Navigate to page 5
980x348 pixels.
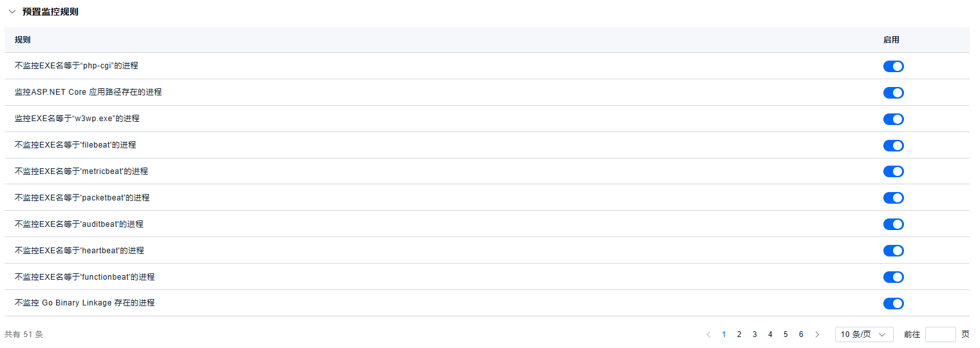(x=785, y=334)
